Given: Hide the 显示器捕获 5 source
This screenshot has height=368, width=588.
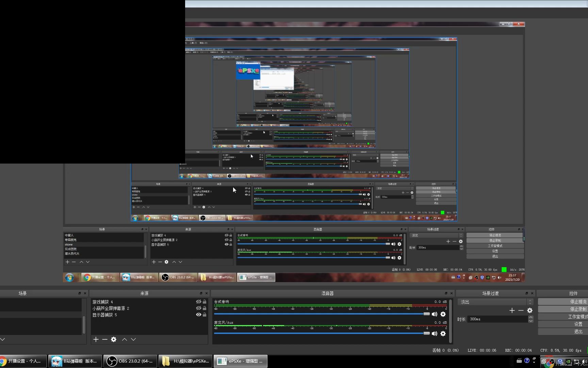Looking at the screenshot, I should [199, 315].
